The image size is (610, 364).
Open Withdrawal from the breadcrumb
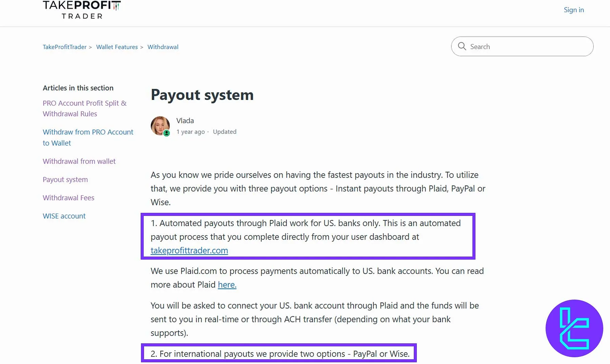163,47
